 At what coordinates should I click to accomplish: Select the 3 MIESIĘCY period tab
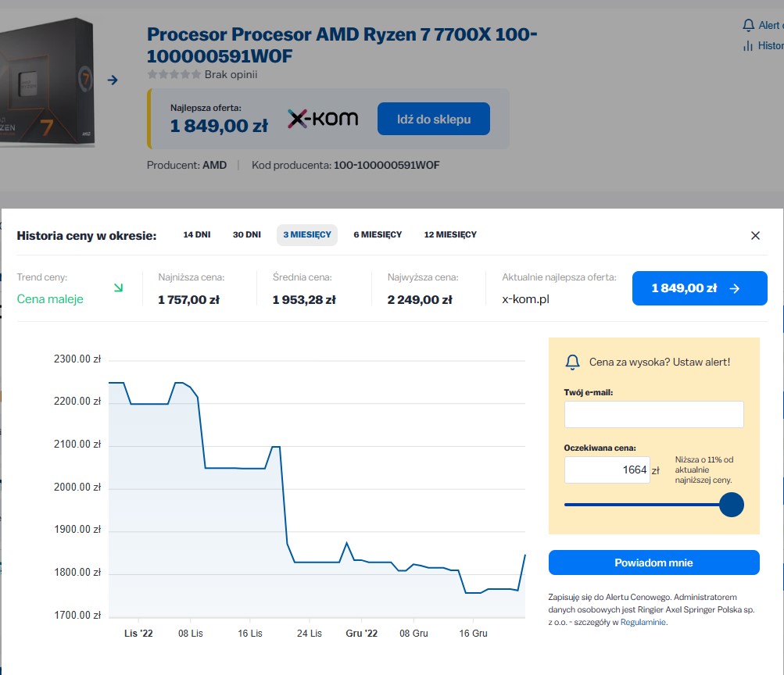[x=307, y=235]
